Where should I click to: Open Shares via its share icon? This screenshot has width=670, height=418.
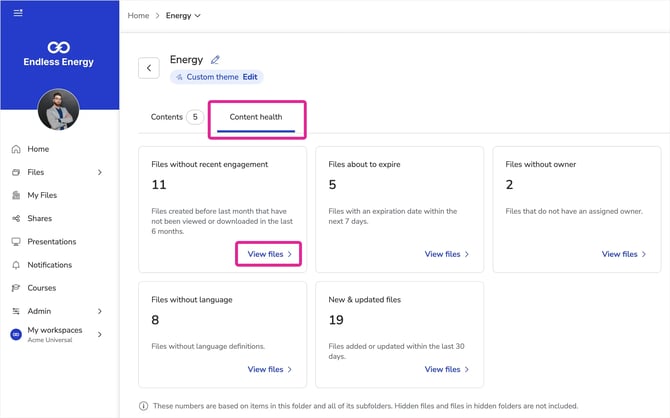coord(16,218)
